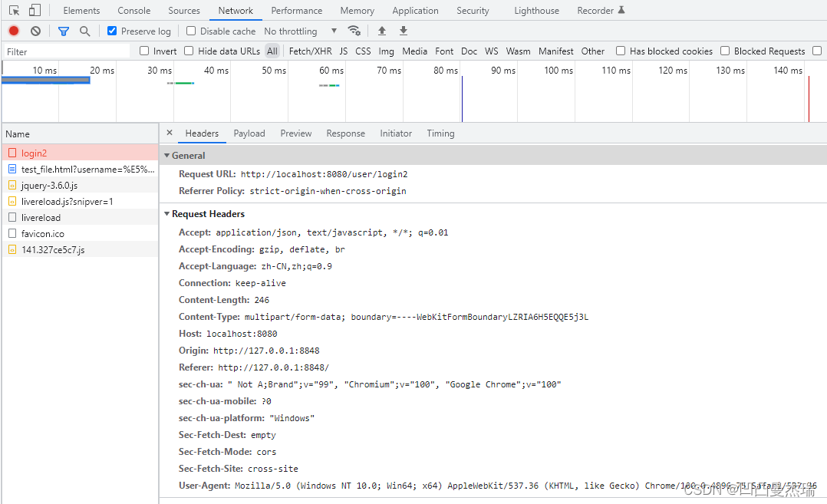
Task: Select the favicon.ico request
Action: (80, 233)
